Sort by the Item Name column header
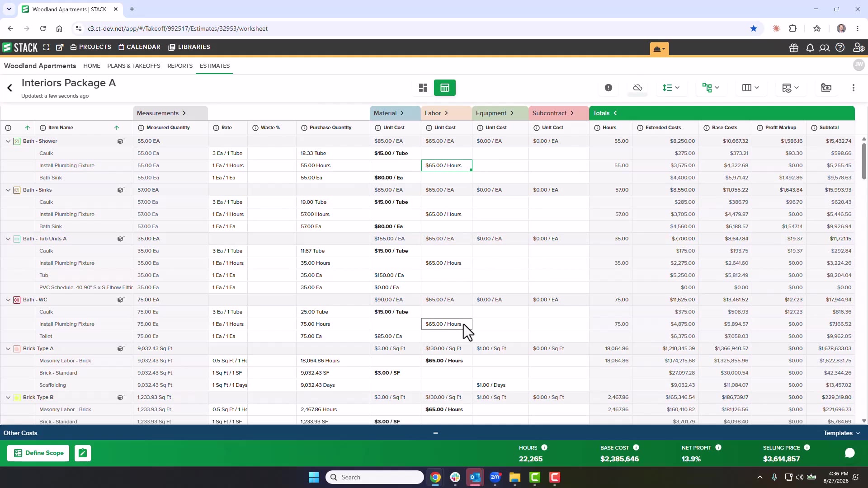The width and height of the screenshot is (868, 488). pyautogui.click(x=61, y=127)
